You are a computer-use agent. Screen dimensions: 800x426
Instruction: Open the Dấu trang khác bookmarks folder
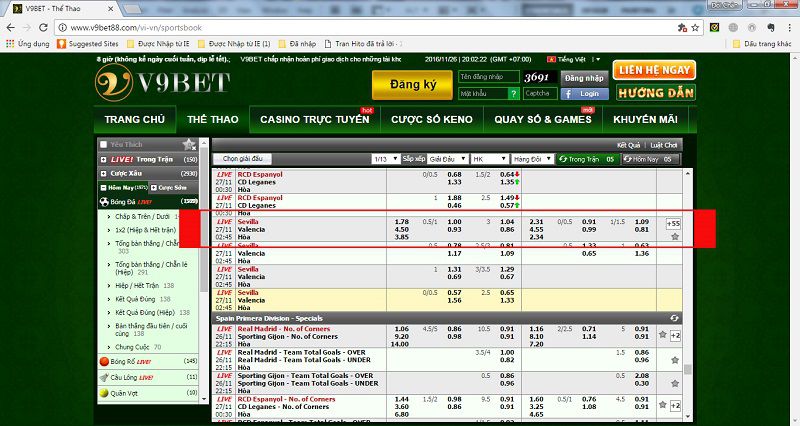[x=762, y=44]
